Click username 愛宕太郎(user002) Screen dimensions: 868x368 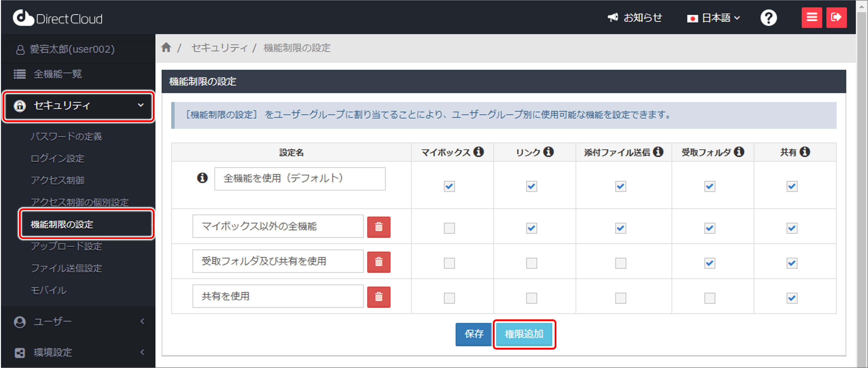[x=72, y=49]
